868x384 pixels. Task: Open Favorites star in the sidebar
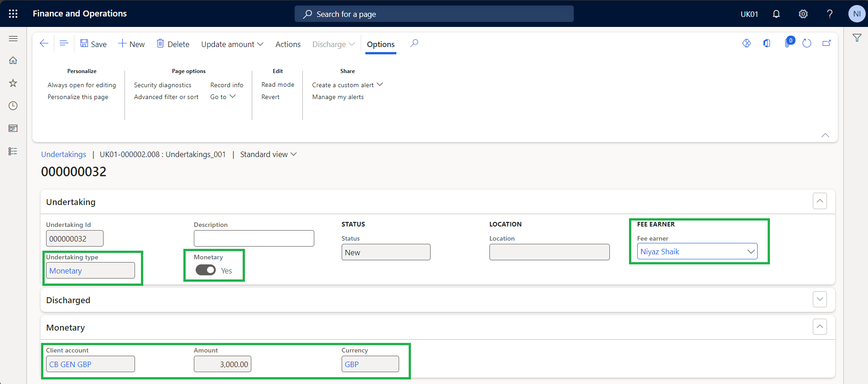click(13, 83)
